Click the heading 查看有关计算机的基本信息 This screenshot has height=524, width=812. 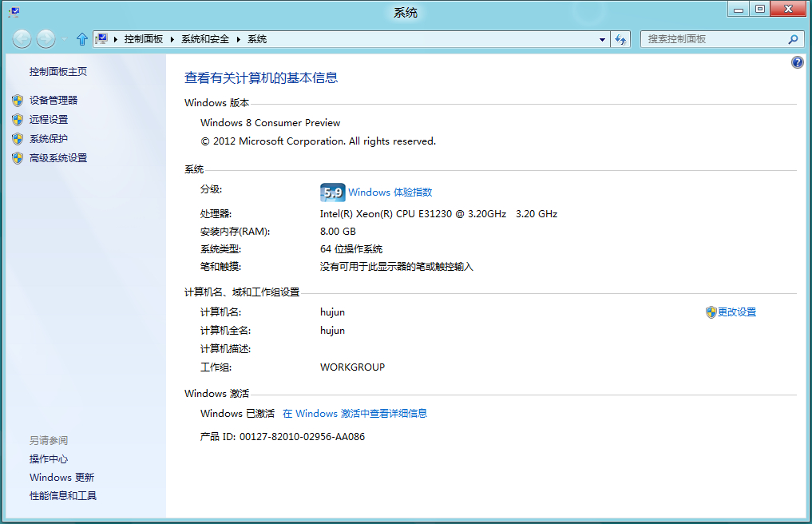[x=261, y=77]
